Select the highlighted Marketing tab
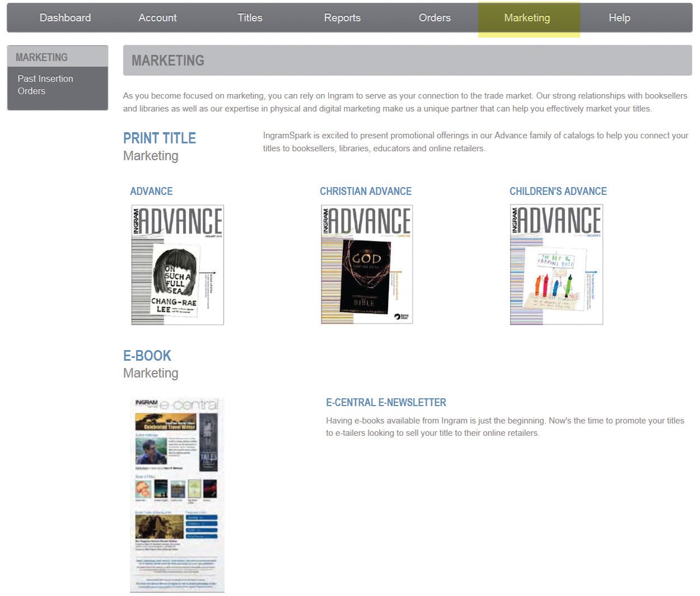 click(x=527, y=18)
